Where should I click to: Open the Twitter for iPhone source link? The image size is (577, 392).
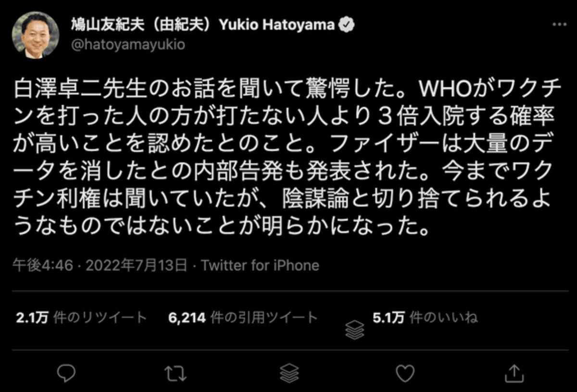pyautogui.click(x=260, y=265)
